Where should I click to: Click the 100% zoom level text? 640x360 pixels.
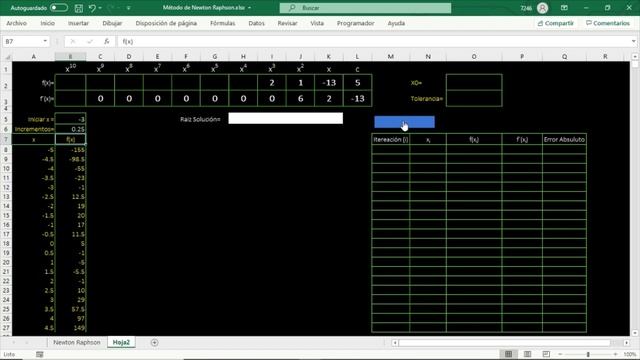630,354
